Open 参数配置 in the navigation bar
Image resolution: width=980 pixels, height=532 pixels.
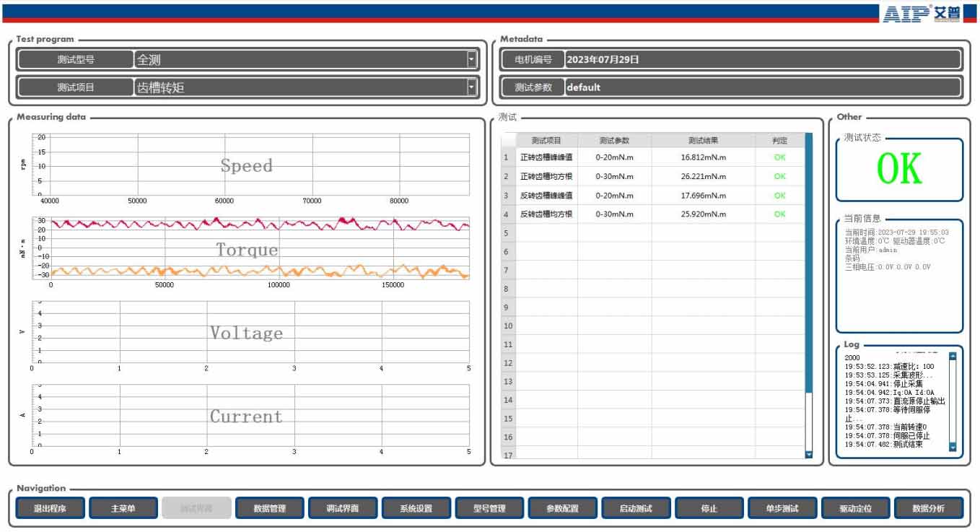(x=563, y=508)
